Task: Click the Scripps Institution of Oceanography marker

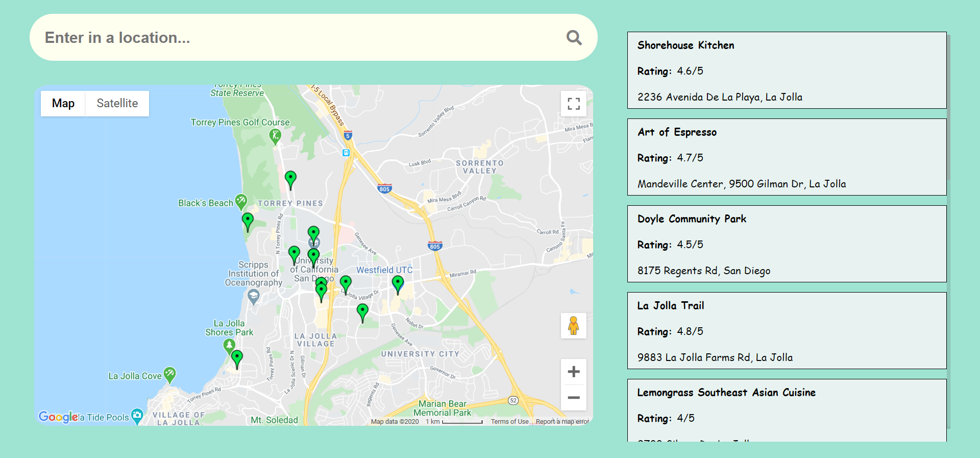Action: click(x=254, y=297)
